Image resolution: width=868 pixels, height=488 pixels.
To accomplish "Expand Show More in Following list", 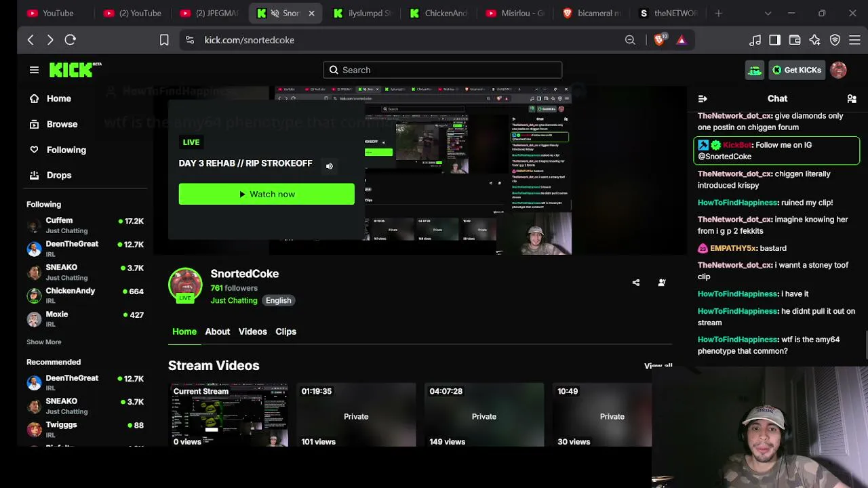I will click(44, 342).
